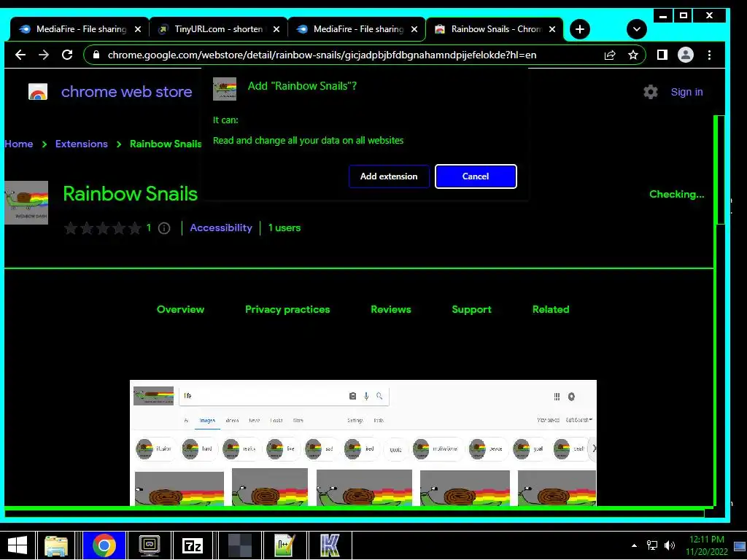Close the second MediaFire tab
This screenshot has width=747, height=560.
point(414,29)
